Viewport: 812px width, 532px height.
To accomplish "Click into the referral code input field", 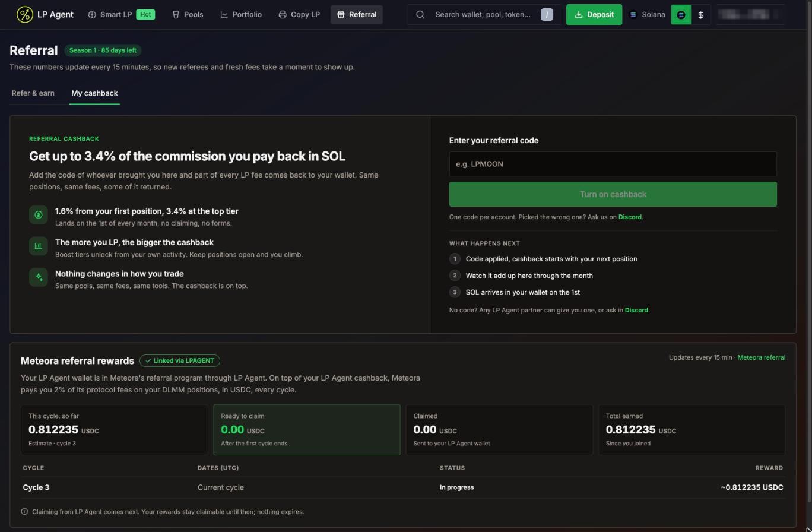I will [x=613, y=164].
